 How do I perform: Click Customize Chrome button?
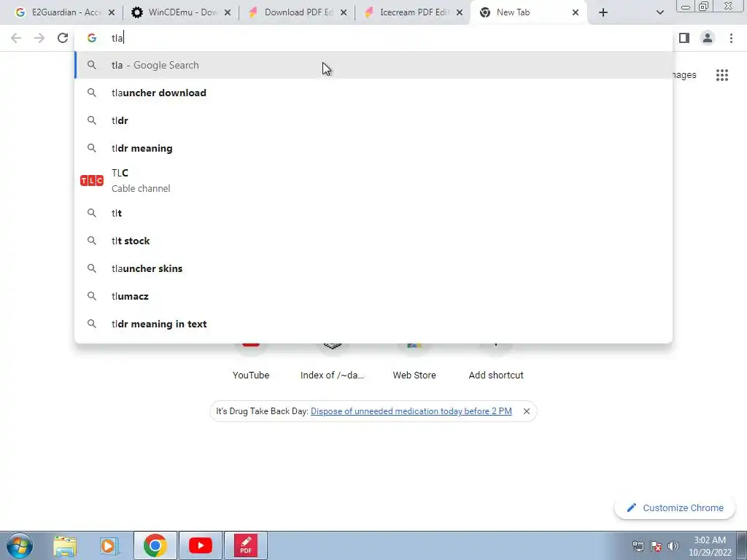click(x=675, y=507)
